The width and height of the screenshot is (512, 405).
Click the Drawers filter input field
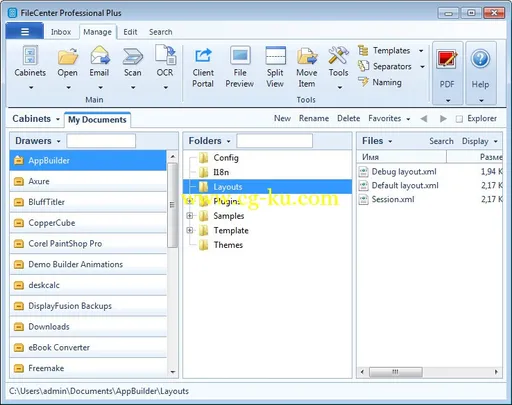pyautogui.click(x=101, y=141)
